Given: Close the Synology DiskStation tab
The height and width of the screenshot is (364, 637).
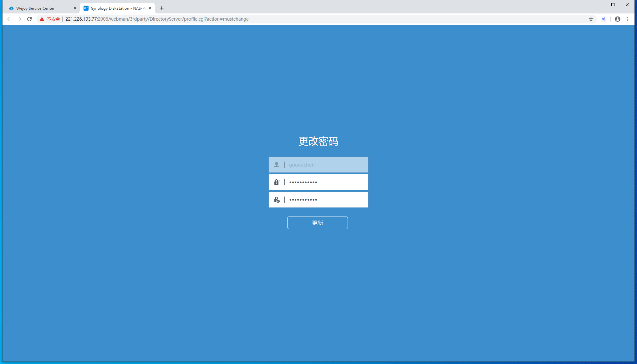Looking at the screenshot, I should coord(150,8).
